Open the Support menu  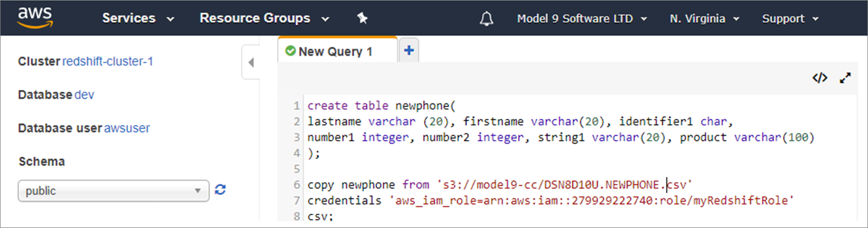click(x=790, y=19)
